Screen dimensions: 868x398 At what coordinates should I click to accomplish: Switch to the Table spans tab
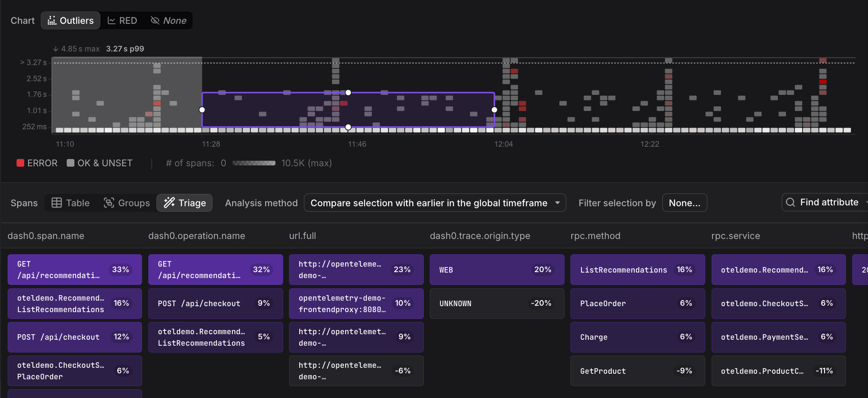71,203
